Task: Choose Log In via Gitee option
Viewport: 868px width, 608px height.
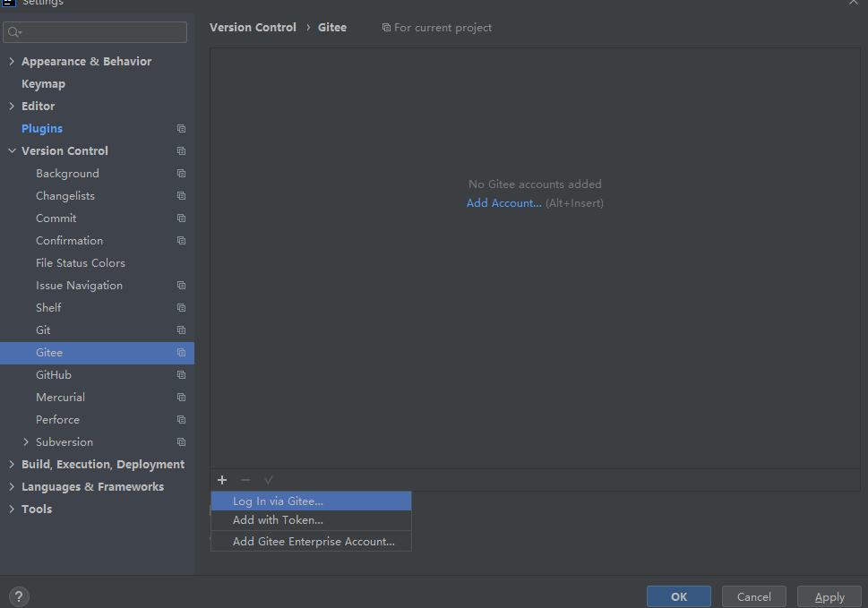Action: pos(311,501)
